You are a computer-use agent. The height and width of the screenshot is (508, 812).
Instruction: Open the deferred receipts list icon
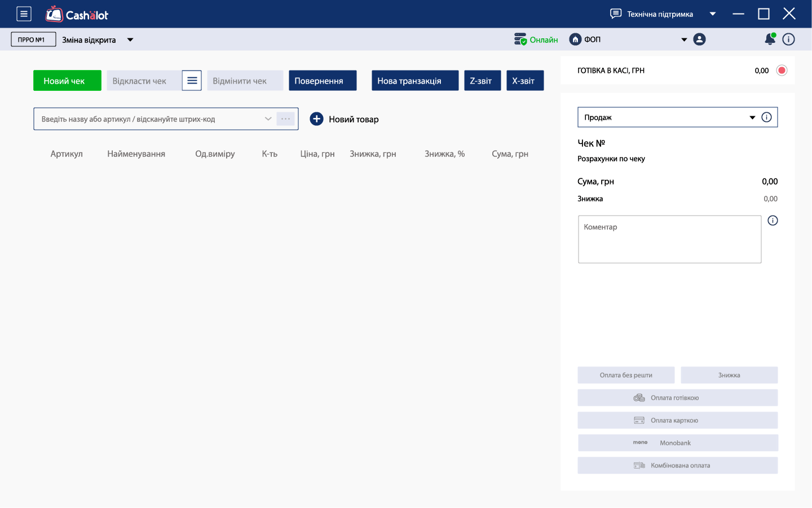pyautogui.click(x=192, y=81)
